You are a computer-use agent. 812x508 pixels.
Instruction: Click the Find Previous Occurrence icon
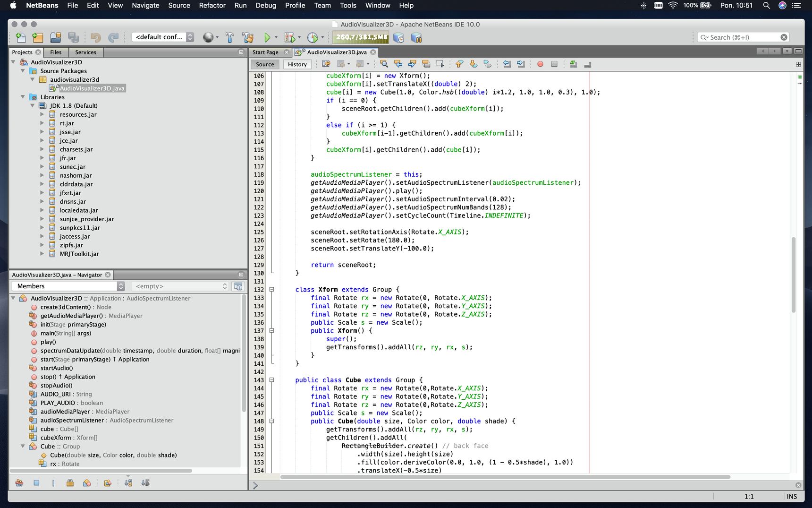[x=398, y=64]
